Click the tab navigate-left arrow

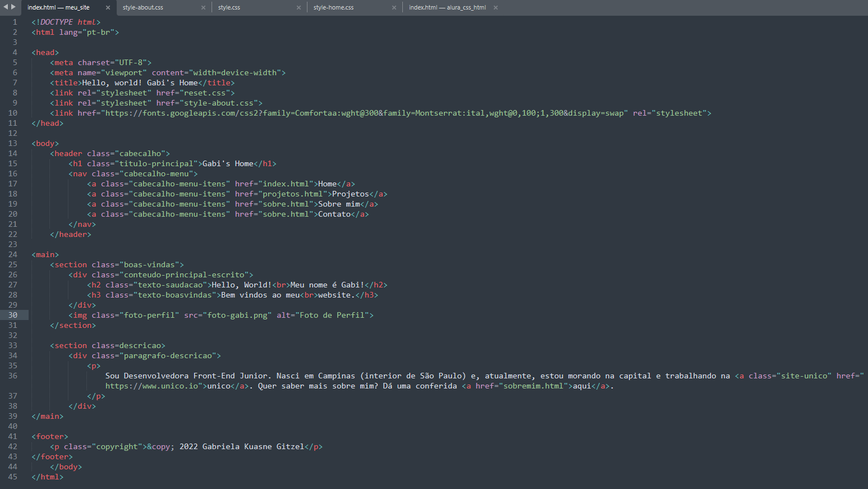[x=6, y=7]
